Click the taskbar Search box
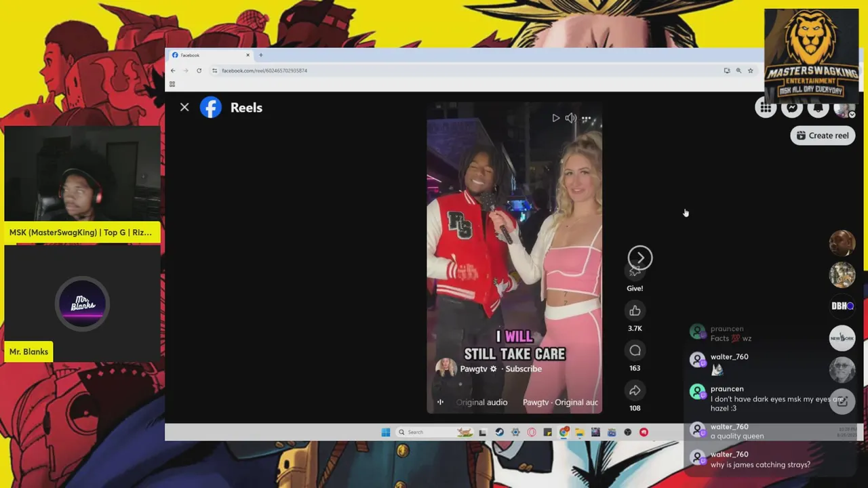 click(x=434, y=432)
